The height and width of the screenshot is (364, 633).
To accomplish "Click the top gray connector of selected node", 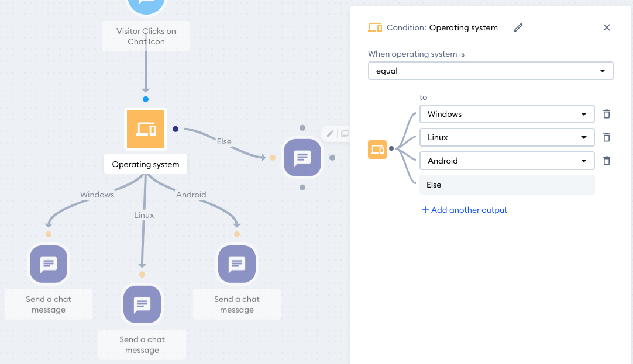I will pos(302,128).
